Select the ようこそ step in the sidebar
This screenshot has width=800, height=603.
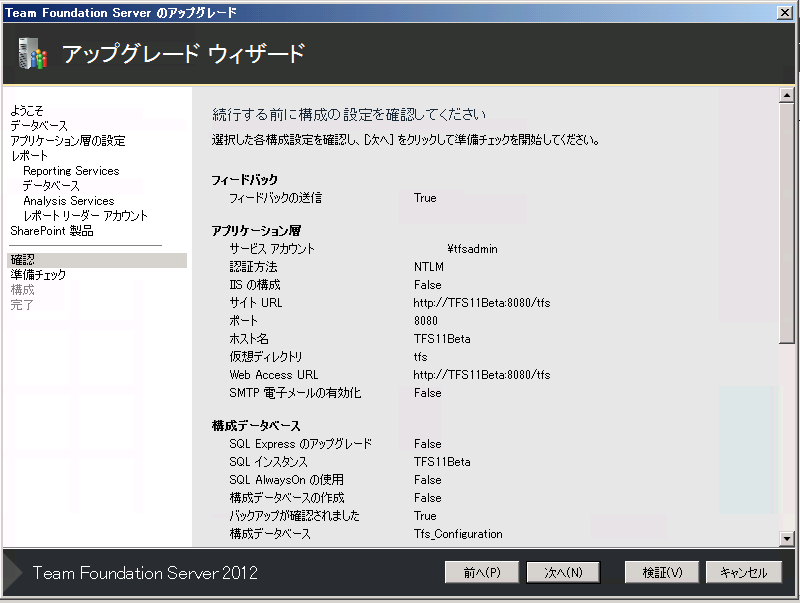(27, 110)
